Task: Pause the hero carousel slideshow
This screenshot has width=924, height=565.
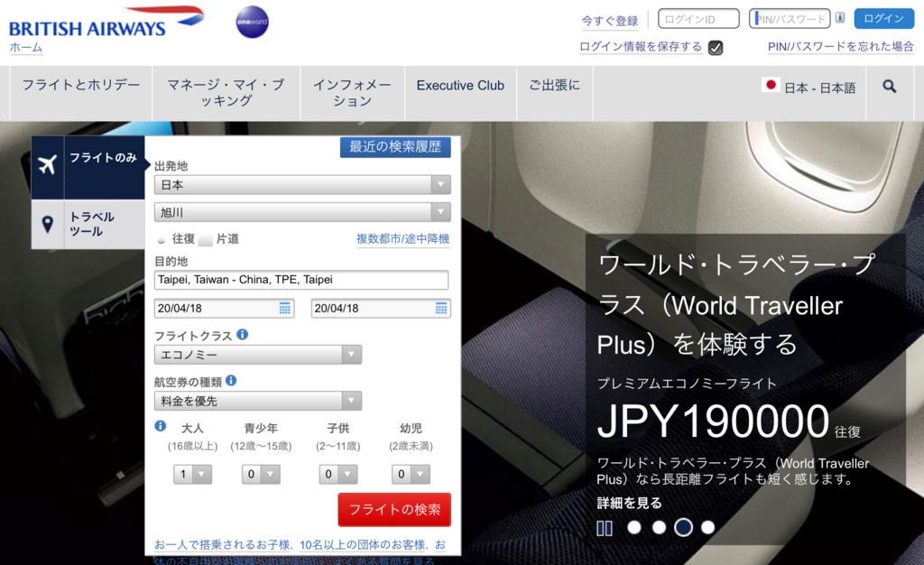Action: (x=605, y=529)
